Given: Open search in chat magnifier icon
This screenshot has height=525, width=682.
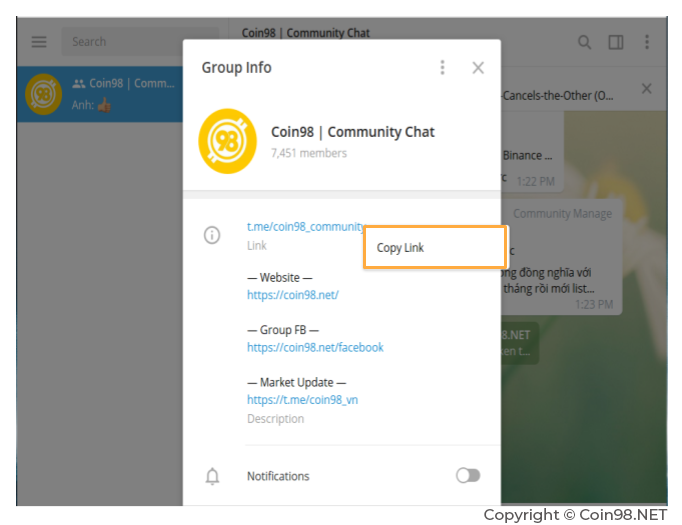Looking at the screenshot, I should click(x=584, y=42).
